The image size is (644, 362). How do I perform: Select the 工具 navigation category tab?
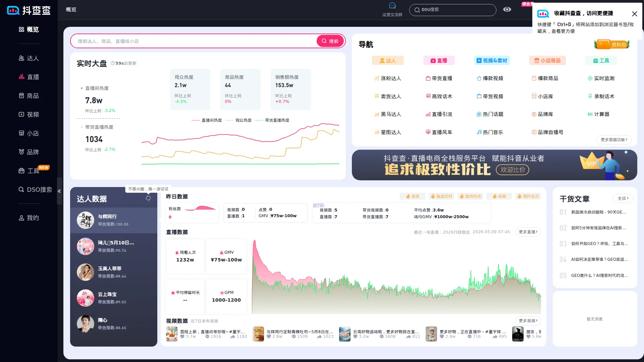(x=601, y=61)
